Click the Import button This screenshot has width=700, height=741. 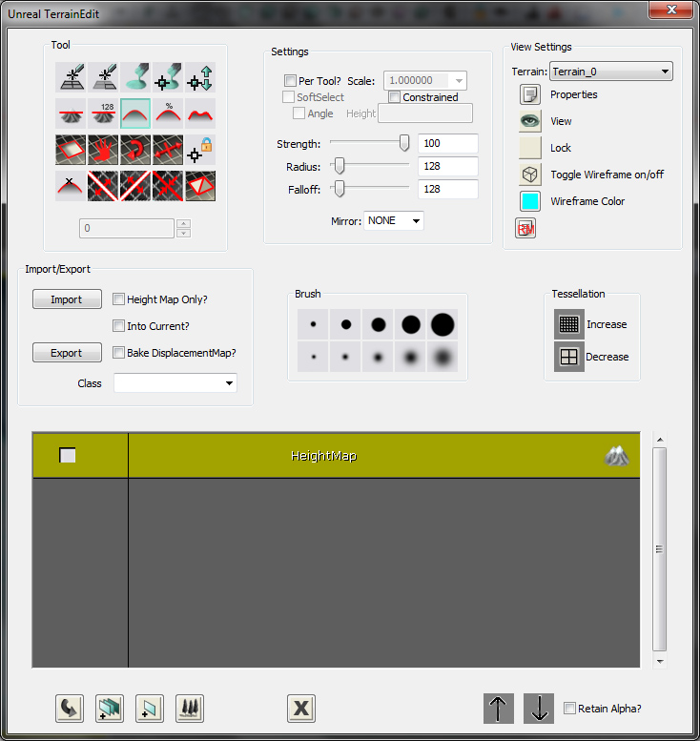(x=67, y=299)
